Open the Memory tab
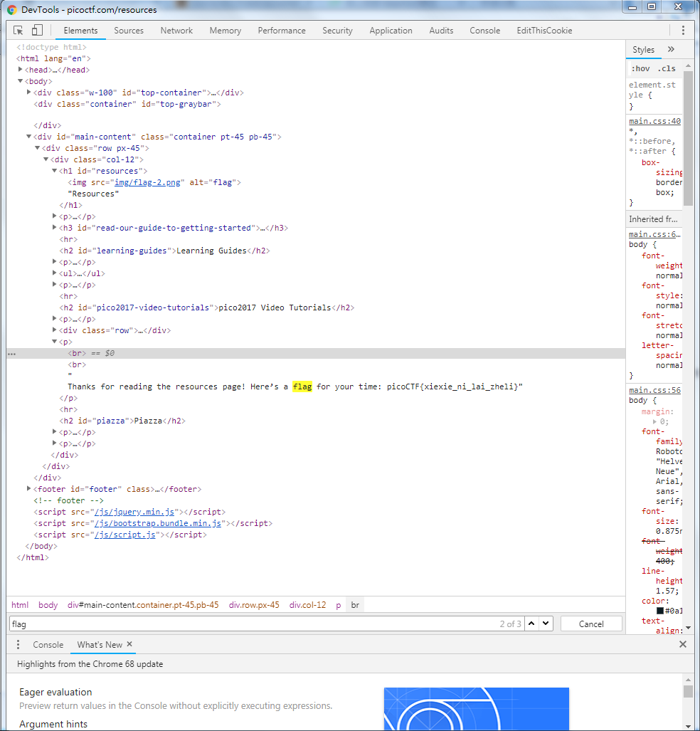 tap(225, 31)
